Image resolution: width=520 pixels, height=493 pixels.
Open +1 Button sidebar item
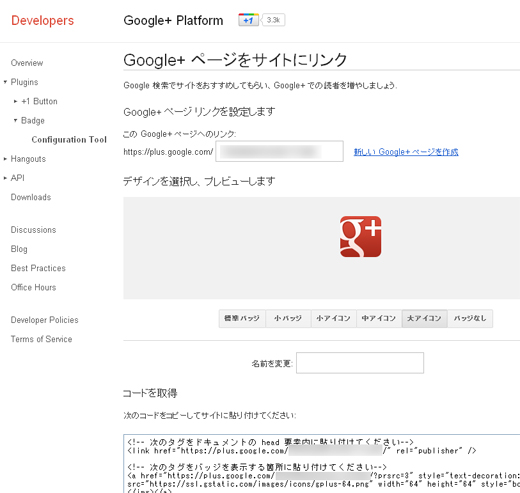[x=39, y=101]
